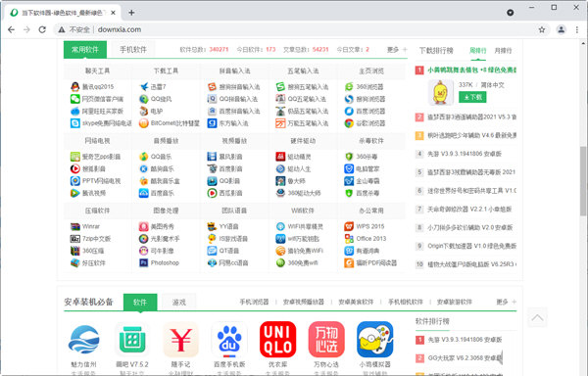
Task: Open the WiFi共享精灵 icon
Action: (x=280, y=226)
